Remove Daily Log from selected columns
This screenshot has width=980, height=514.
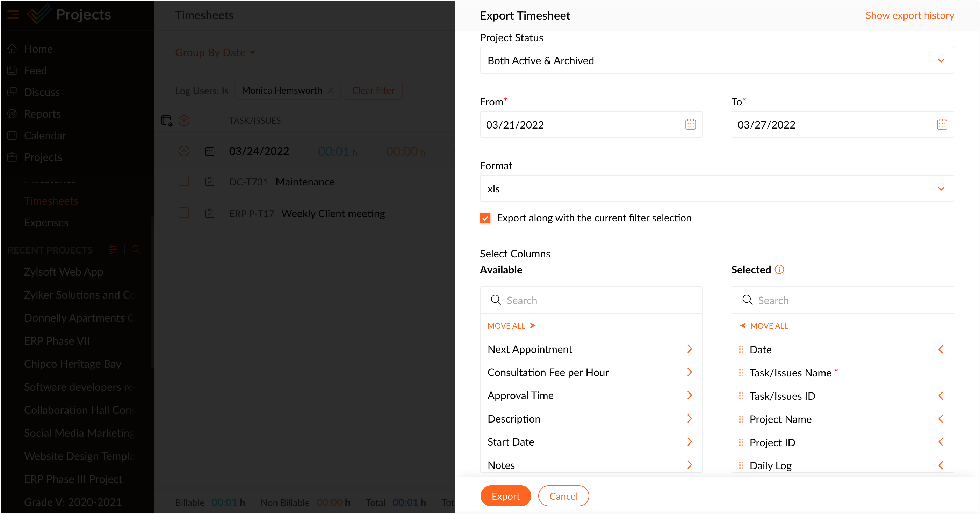click(x=941, y=465)
